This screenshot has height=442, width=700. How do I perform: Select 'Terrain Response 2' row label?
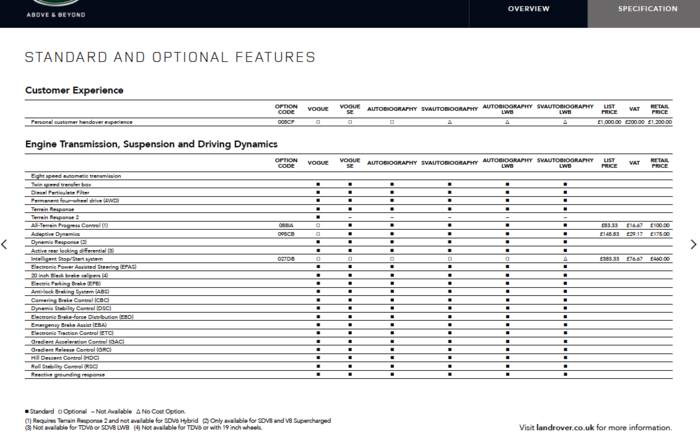(x=55, y=217)
